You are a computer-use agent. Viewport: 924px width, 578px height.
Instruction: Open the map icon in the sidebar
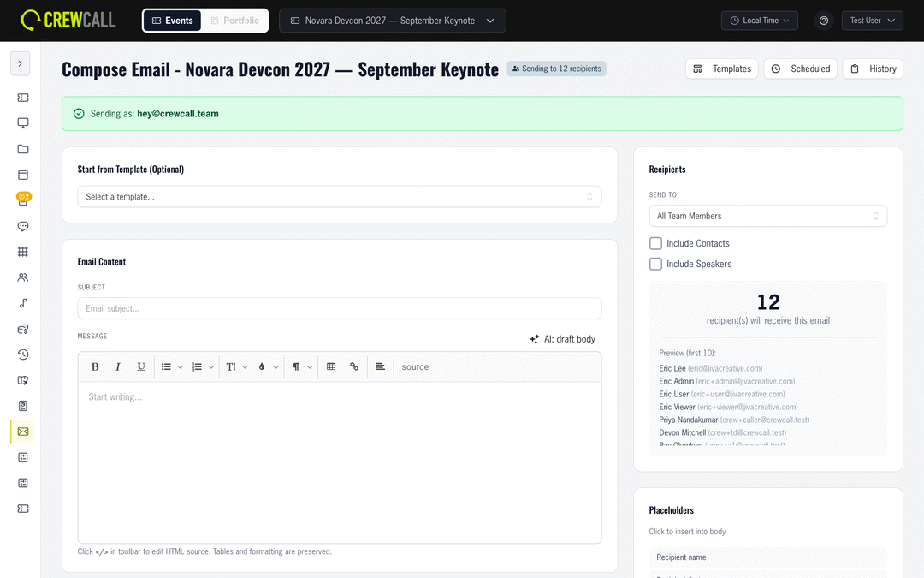(x=23, y=380)
